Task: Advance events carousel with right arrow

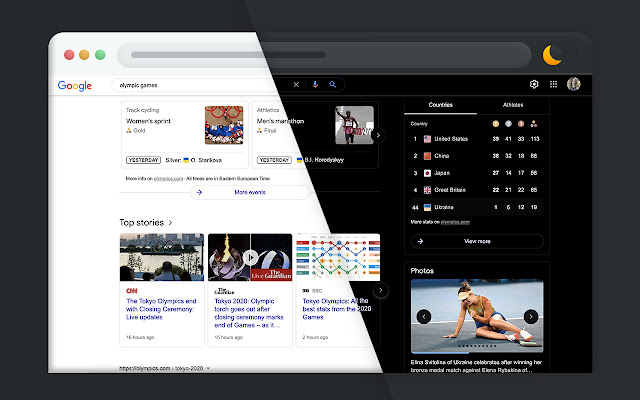Action: pos(378,135)
